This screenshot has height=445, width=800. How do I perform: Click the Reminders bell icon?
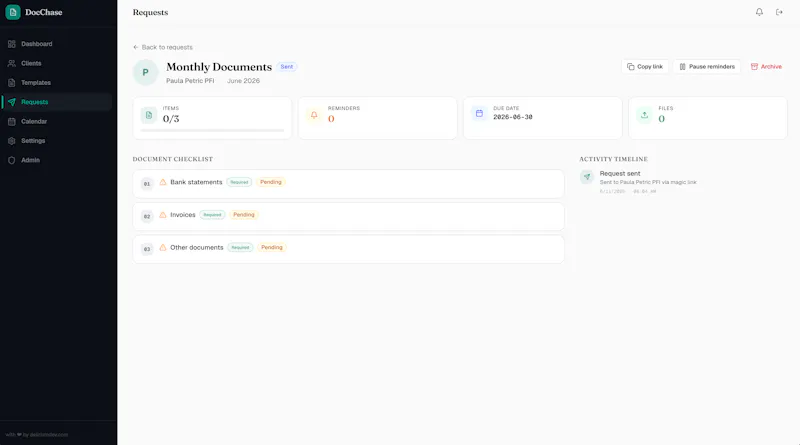(314, 115)
